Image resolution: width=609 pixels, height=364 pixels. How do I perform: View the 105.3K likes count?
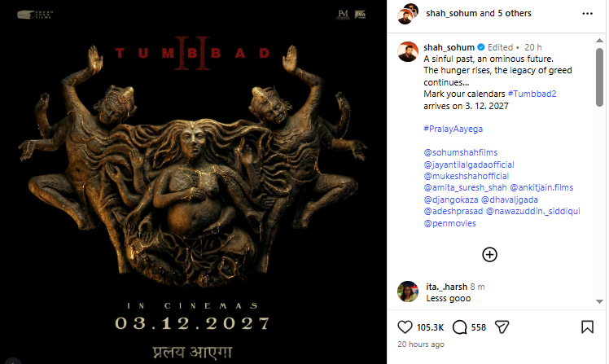pos(431,327)
